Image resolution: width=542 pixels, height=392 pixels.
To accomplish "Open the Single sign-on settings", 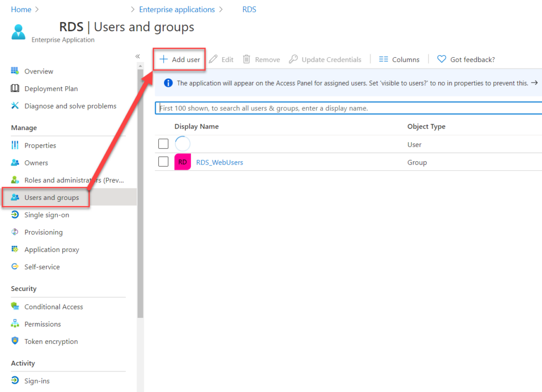I will (x=47, y=215).
